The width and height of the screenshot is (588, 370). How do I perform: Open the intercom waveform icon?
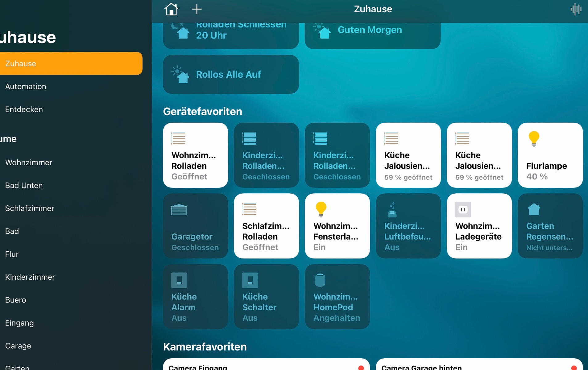point(576,9)
